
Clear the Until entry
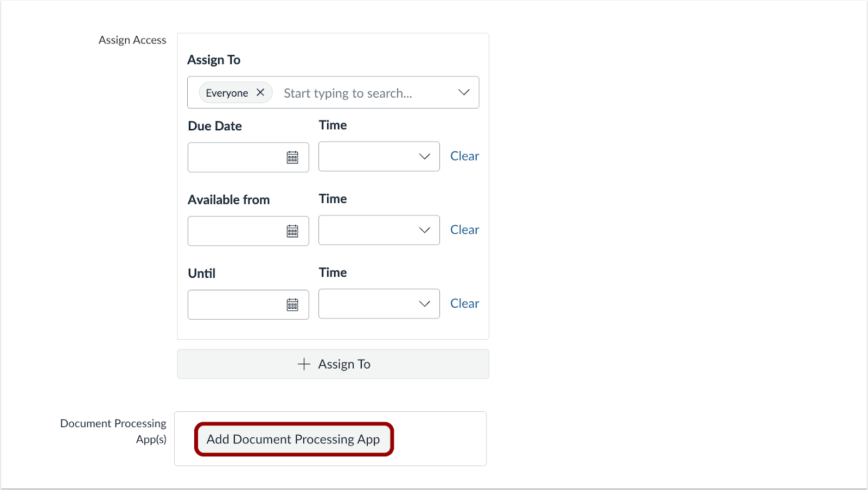click(464, 303)
